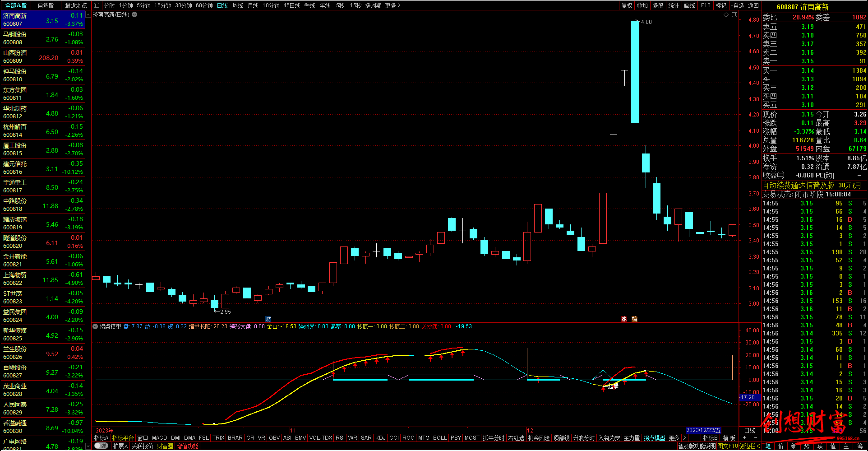Click the 筹 tab icon at bottom right
This screenshot has height=451, width=868.
click(x=860, y=446)
